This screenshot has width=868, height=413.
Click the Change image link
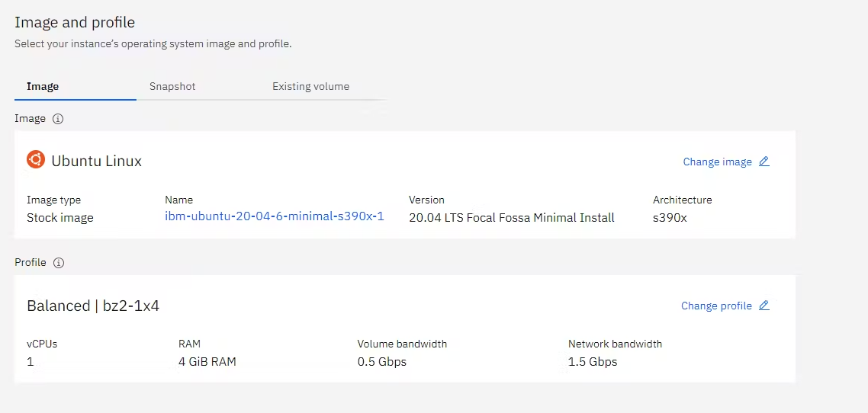click(718, 162)
